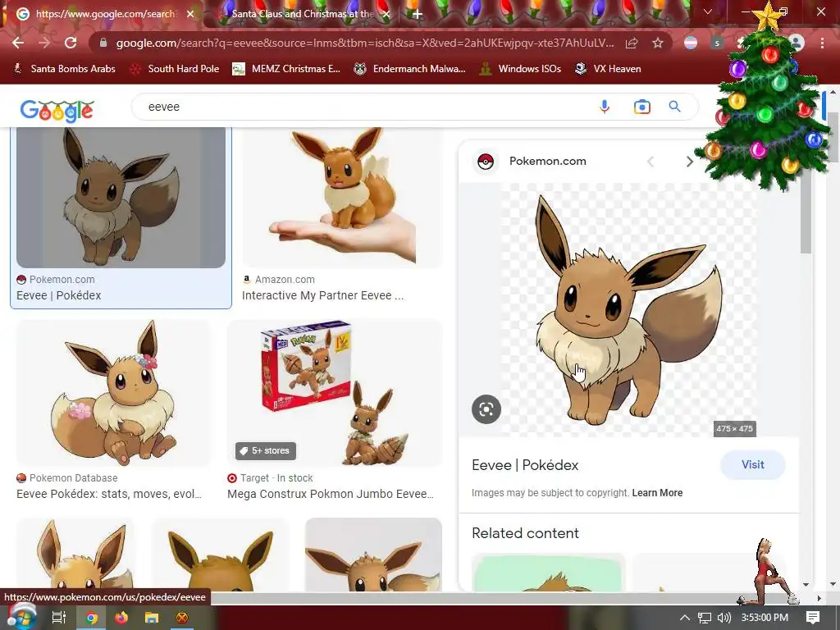Open the Windows ISOs bookmark
The height and width of the screenshot is (630, 840).
click(520, 69)
